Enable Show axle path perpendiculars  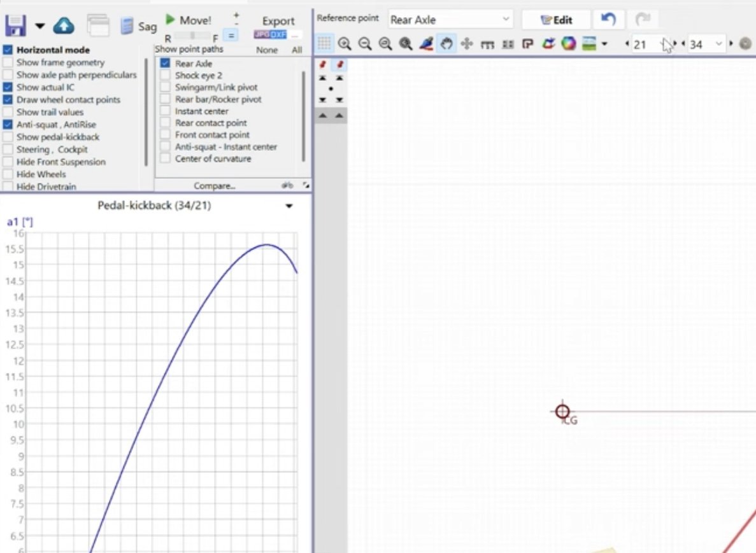pyautogui.click(x=8, y=74)
